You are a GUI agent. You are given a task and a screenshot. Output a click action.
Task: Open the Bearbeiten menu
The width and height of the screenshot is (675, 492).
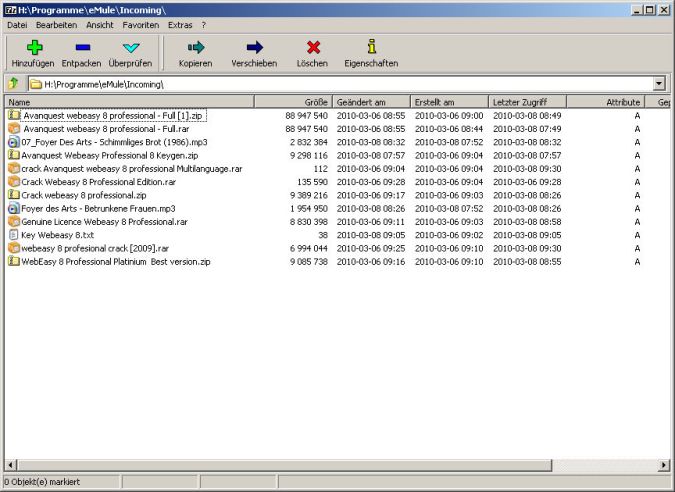pyautogui.click(x=56, y=25)
